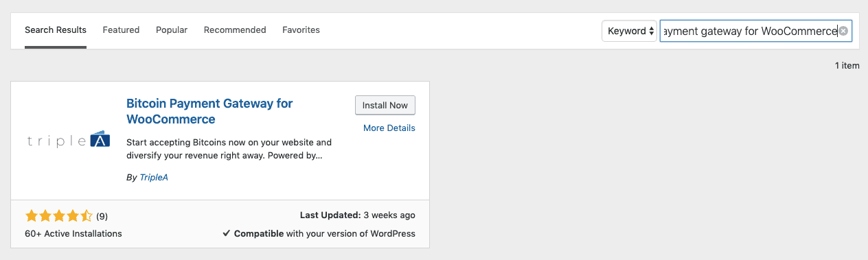Go to the Favorites tab
868x260 pixels.
click(x=301, y=30)
